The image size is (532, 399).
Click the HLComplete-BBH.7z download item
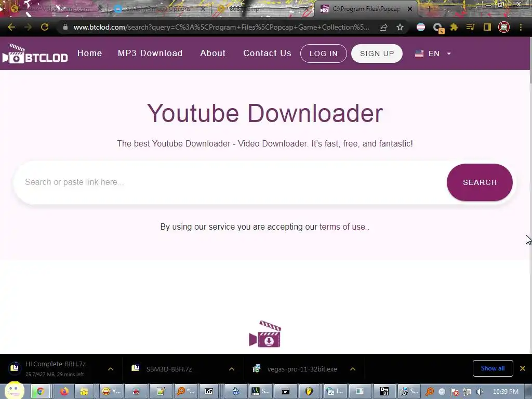tap(54, 369)
